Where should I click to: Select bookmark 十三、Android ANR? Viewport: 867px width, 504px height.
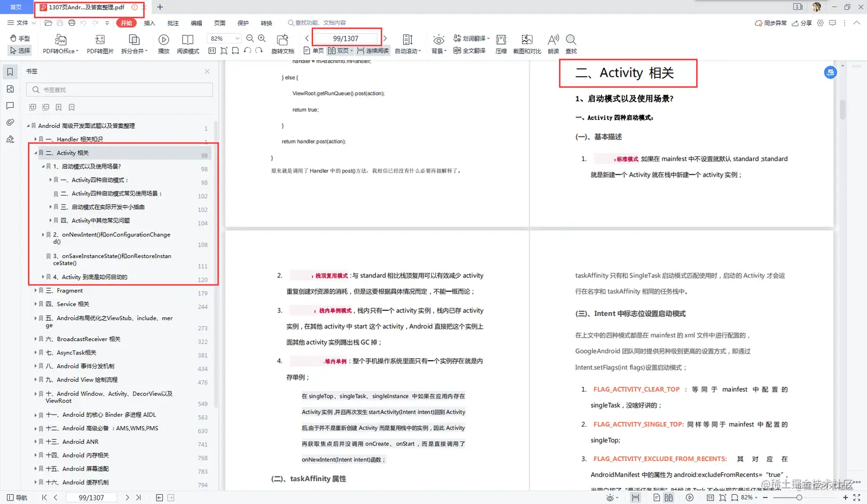[x=72, y=442]
